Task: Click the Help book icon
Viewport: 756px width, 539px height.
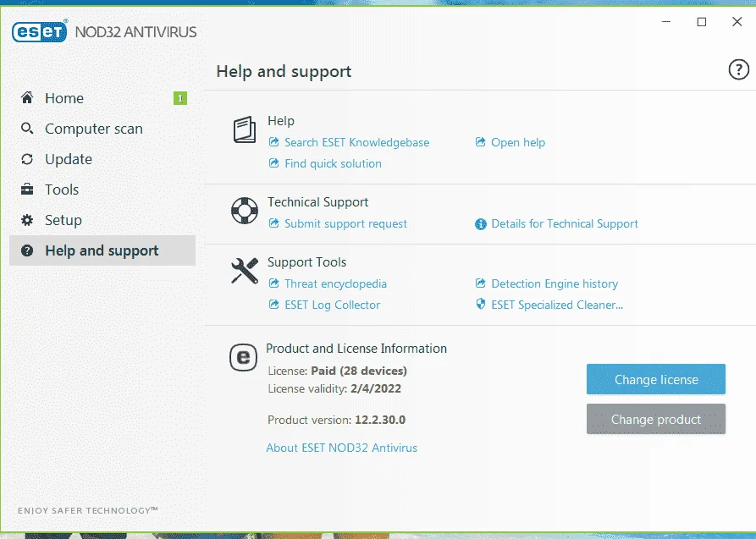Action: click(245, 129)
